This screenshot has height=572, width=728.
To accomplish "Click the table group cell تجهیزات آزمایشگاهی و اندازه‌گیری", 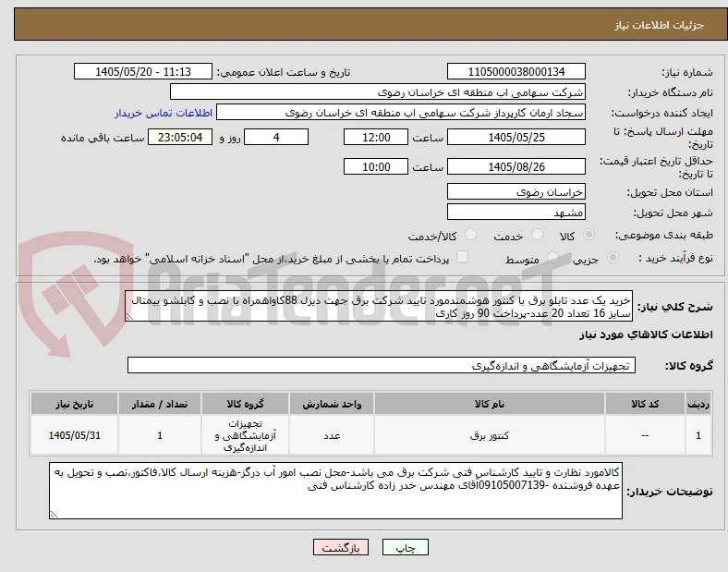I will [x=245, y=435].
